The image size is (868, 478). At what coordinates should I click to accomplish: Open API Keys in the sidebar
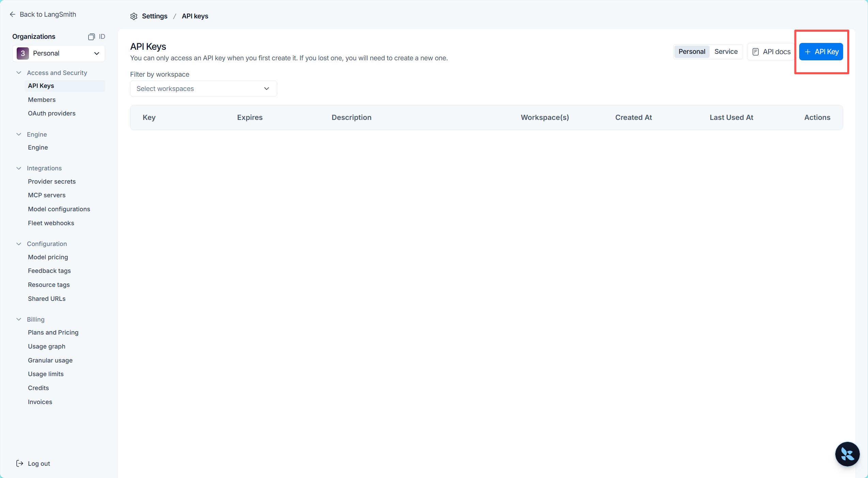[65, 86]
